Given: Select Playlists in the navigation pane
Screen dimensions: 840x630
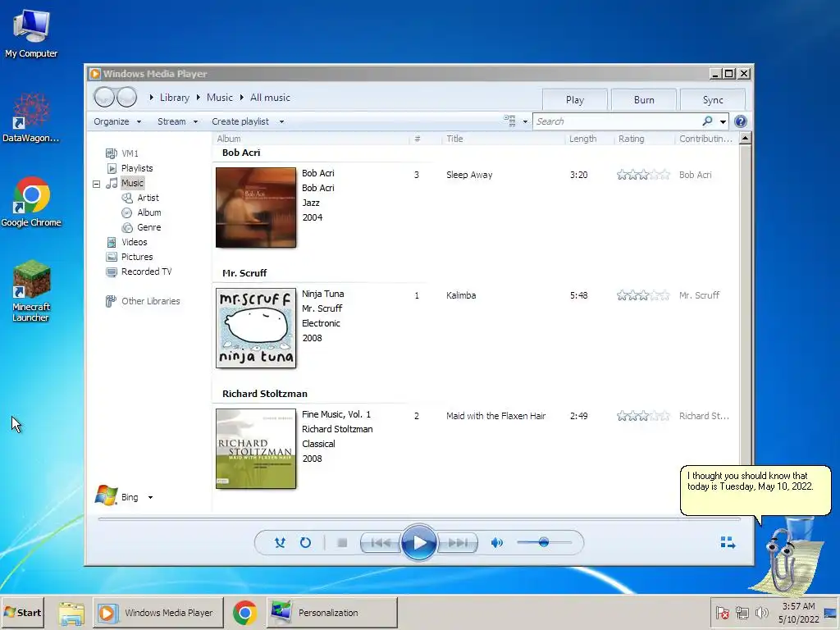Looking at the screenshot, I should point(137,168).
